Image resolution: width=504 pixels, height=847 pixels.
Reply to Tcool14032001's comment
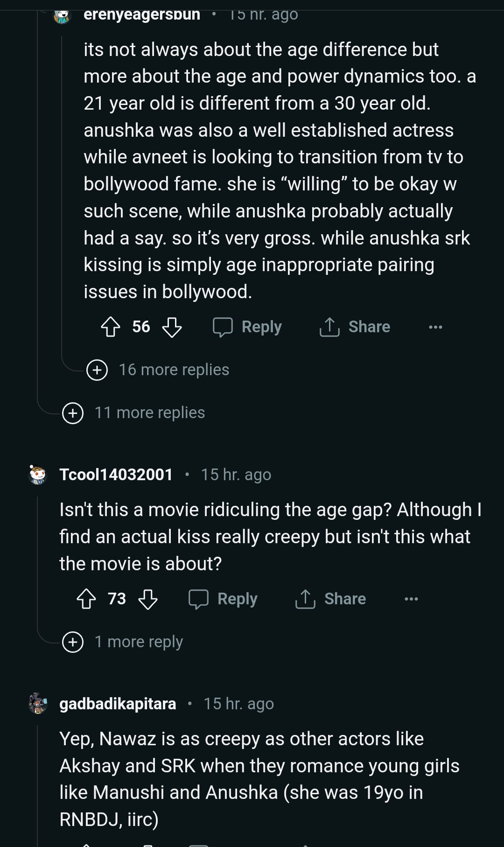[x=224, y=599]
